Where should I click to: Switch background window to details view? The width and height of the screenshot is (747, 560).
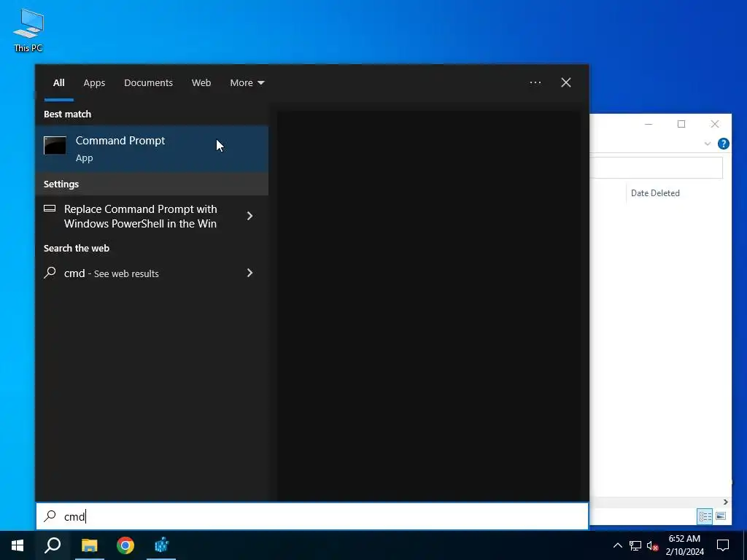pyautogui.click(x=705, y=516)
